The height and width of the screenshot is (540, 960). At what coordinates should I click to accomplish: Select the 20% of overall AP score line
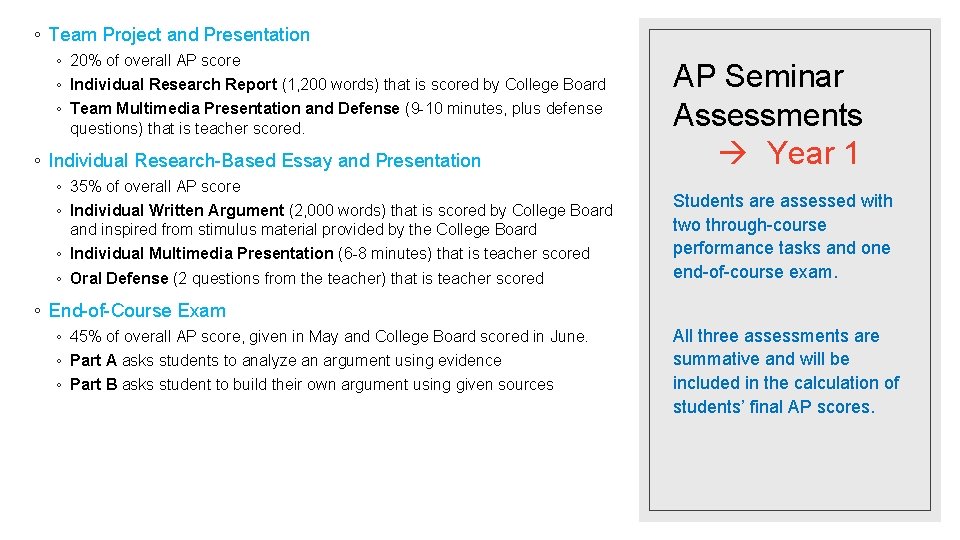[x=155, y=60]
